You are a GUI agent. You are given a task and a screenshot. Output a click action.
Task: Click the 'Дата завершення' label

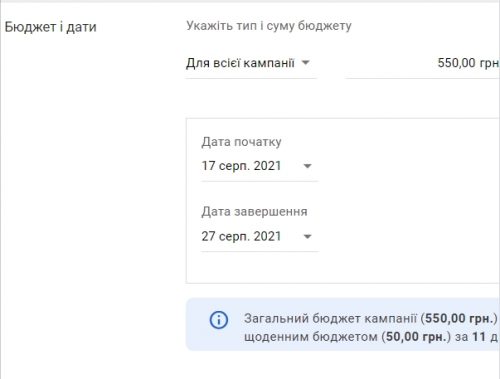click(x=254, y=212)
